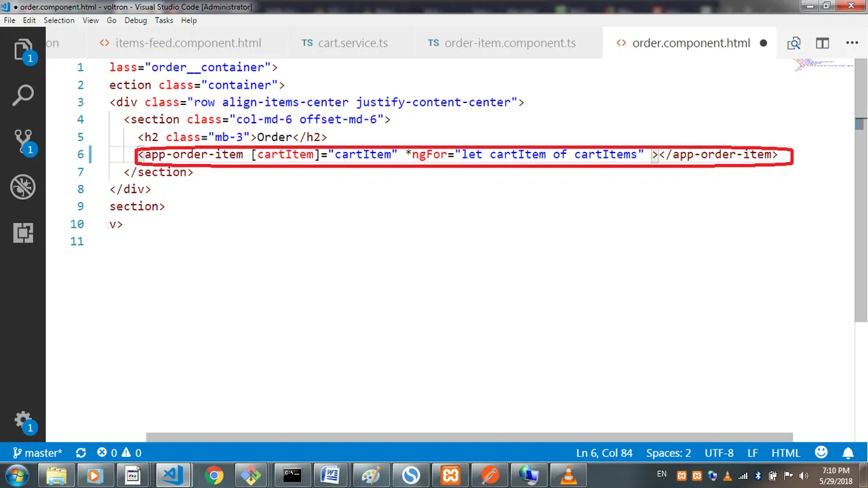The image size is (868, 488).
Task: Switch to order-item.component.ts tab
Action: [x=509, y=43]
